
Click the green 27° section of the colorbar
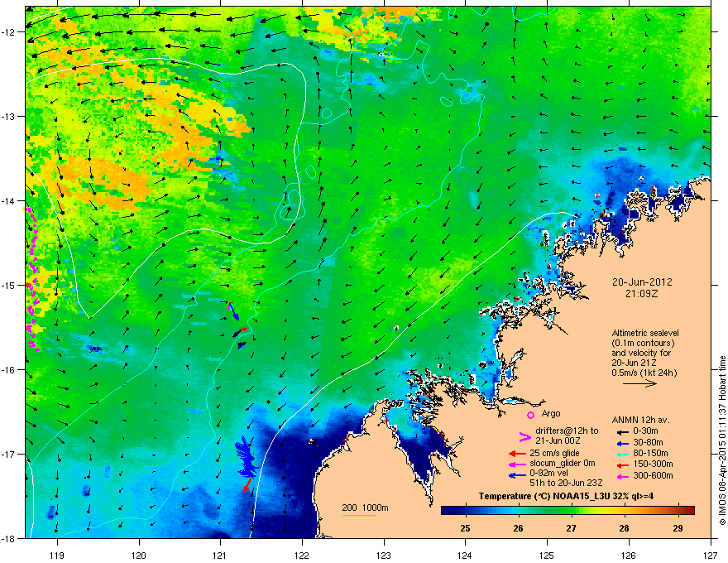572,511
